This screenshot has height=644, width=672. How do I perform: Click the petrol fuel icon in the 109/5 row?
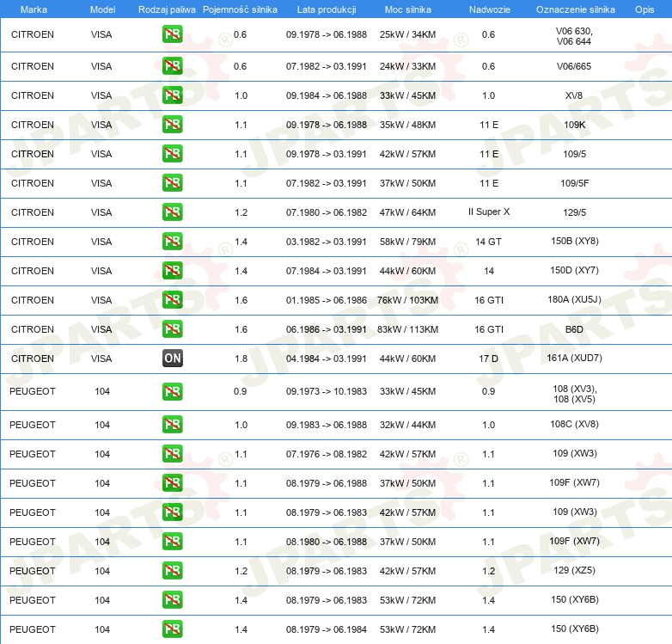point(172,154)
